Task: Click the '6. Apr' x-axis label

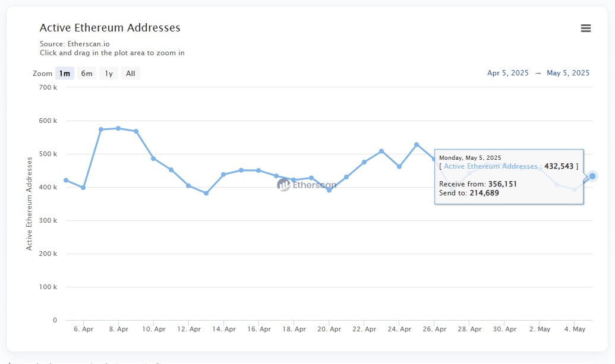Action: (x=84, y=329)
